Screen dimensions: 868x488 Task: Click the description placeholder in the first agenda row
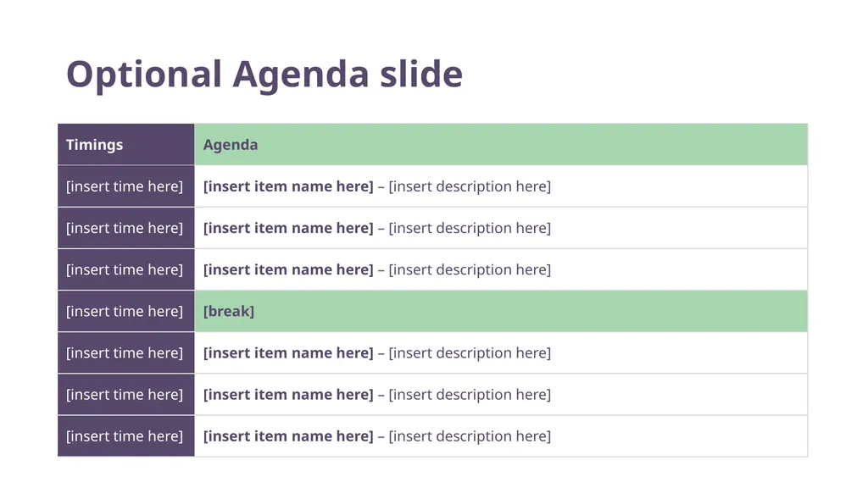click(x=470, y=186)
